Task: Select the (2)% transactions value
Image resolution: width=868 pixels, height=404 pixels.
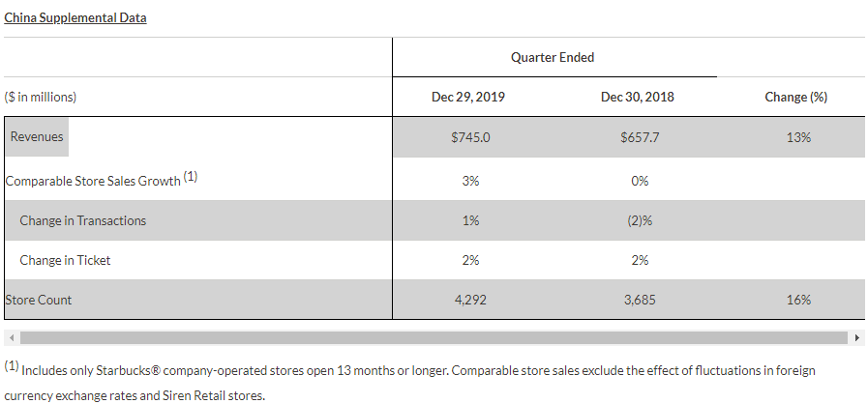Action: (639, 220)
